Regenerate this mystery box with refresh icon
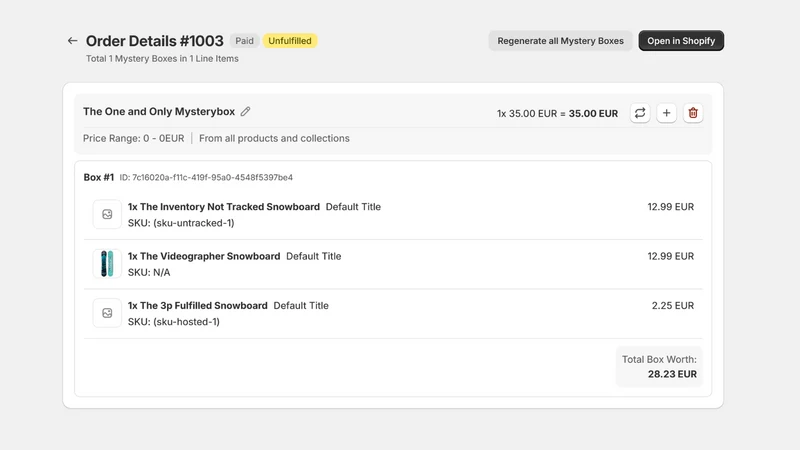Image resolution: width=800 pixels, height=450 pixels. (x=640, y=113)
